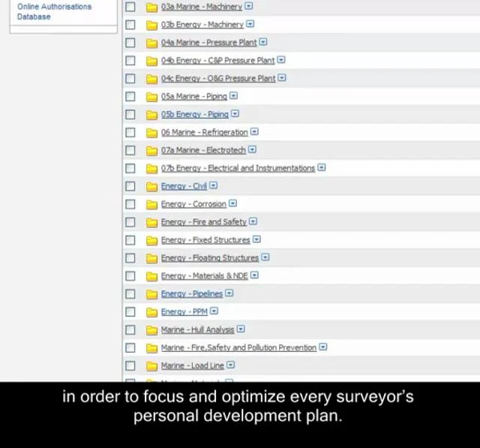The width and height of the screenshot is (480, 448).
Task: Click the folder icon for Energy - Civil
Action: click(x=151, y=187)
